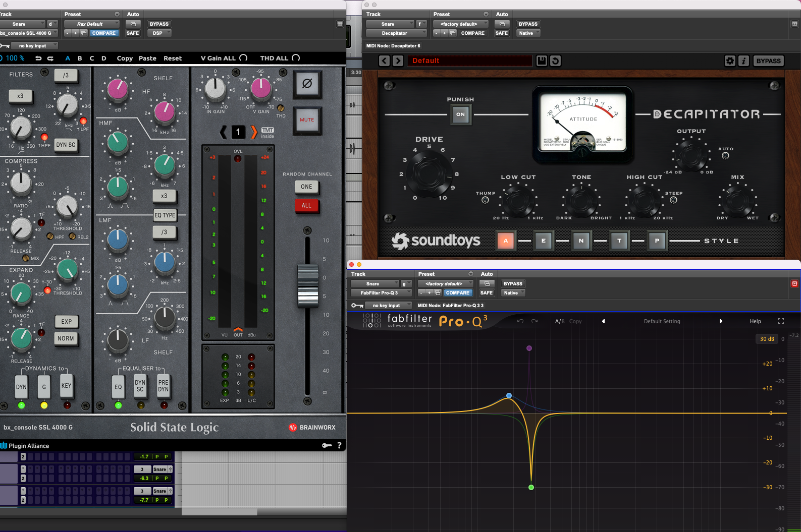This screenshot has width=801, height=532.
Task: Open the Decapitator Native format dropdown
Action: click(x=528, y=33)
